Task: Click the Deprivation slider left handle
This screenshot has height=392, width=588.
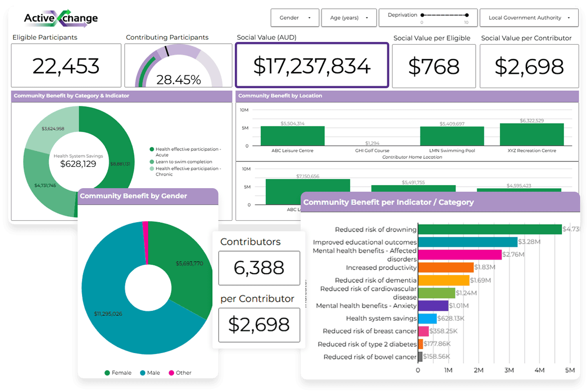Action: [422, 15]
